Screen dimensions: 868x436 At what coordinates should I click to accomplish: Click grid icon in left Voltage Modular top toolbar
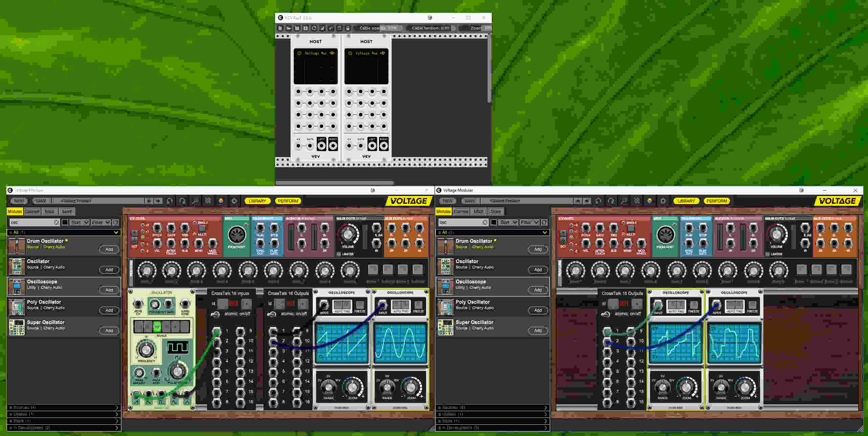(x=208, y=201)
